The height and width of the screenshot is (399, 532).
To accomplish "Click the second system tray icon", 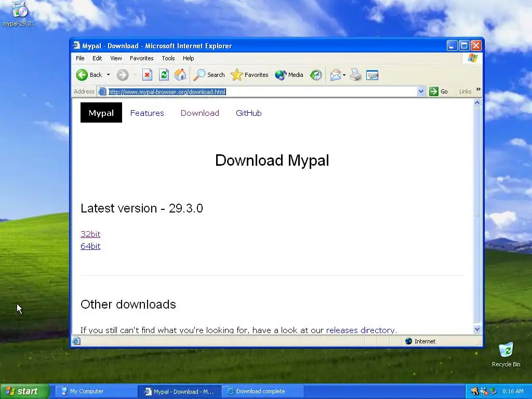I will [484, 391].
